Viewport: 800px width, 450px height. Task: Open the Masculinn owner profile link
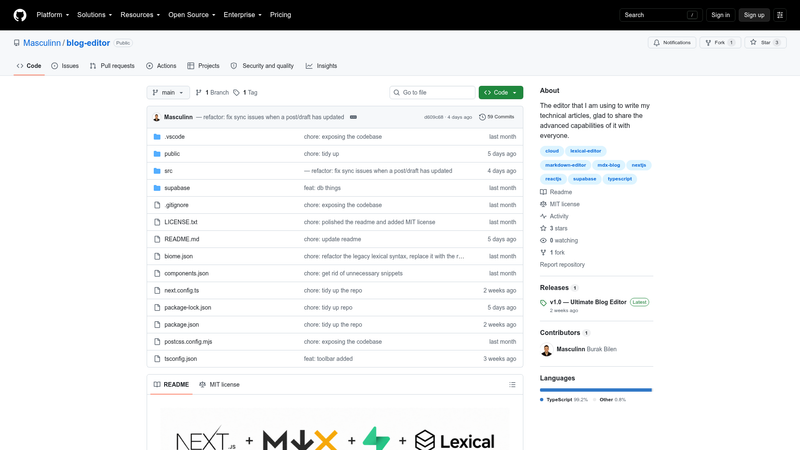[x=42, y=43]
